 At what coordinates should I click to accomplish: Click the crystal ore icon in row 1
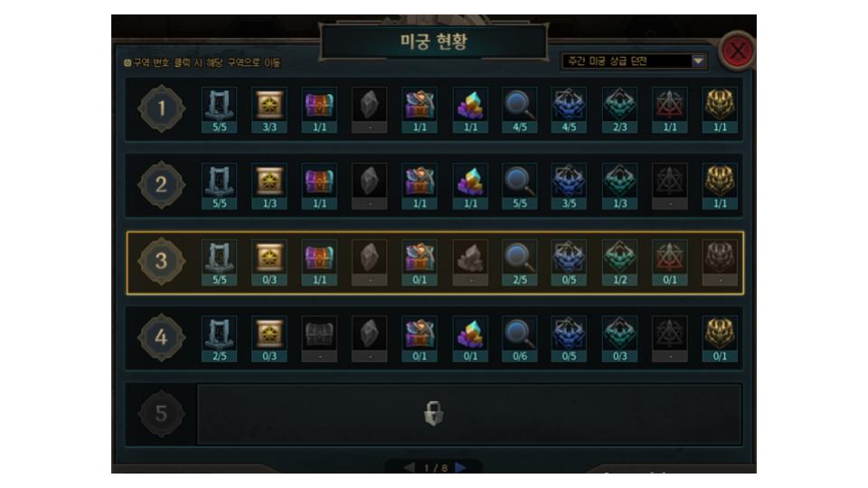pos(470,104)
